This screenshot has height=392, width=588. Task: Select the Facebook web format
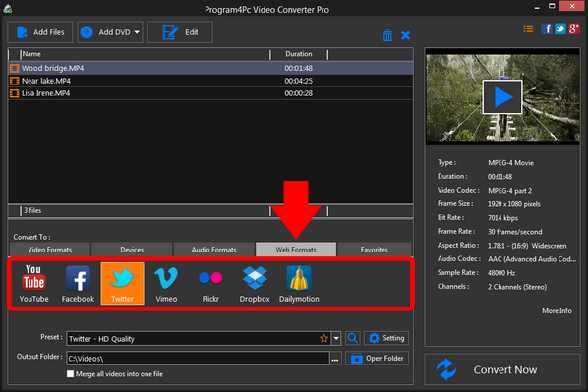pyautogui.click(x=78, y=283)
